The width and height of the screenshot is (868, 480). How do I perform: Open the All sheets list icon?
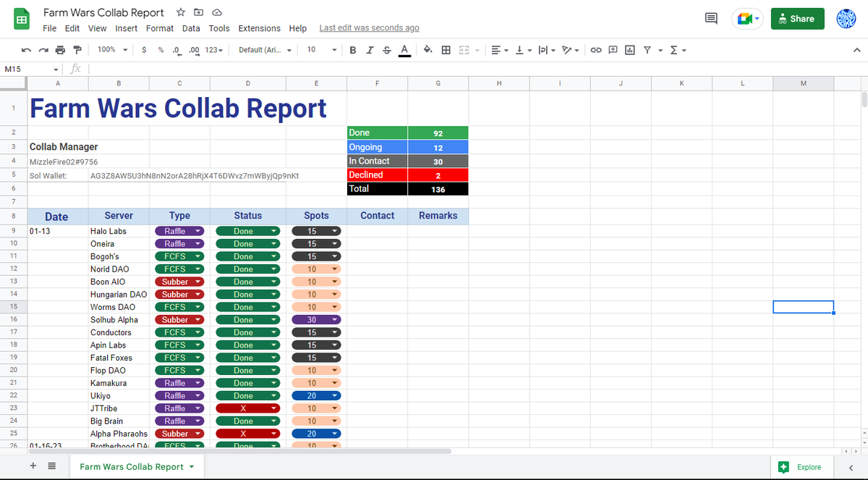tap(52, 466)
